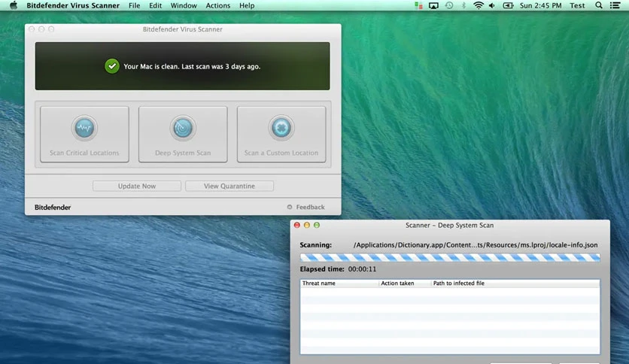Close the Deep System Scan window
This screenshot has height=364, width=629.
tap(297, 226)
